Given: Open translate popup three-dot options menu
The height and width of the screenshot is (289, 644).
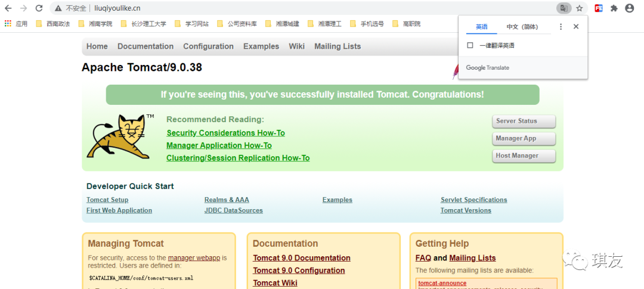Looking at the screenshot, I should tap(561, 27).
